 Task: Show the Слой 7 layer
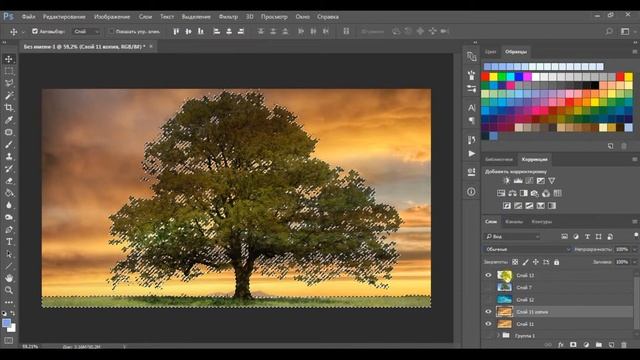(x=488, y=288)
